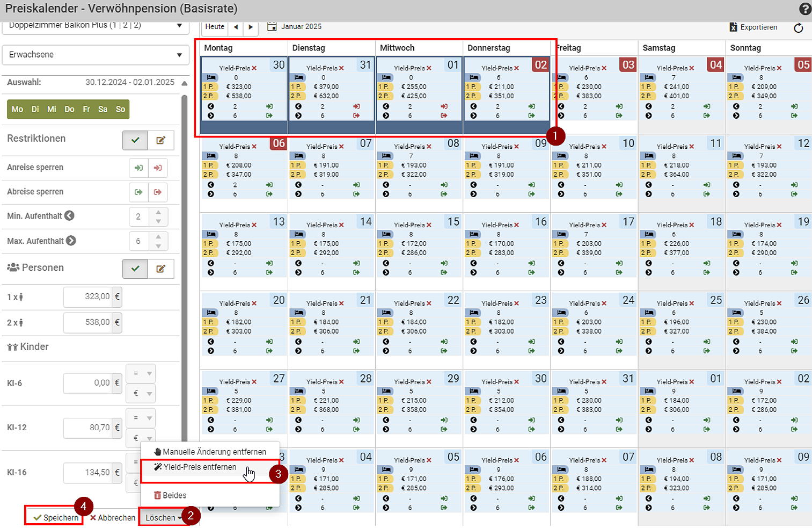Toggle the Restriktionen checkmark button
The width and height of the screenshot is (812, 528).
pos(135,140)
